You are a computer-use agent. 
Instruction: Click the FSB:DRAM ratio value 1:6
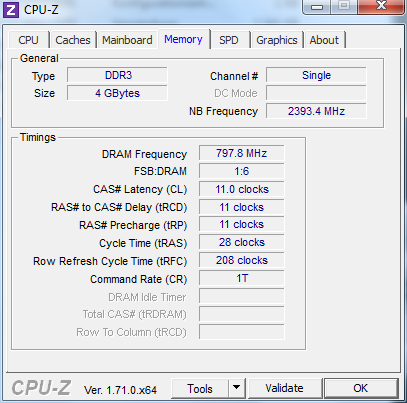(x=242, y=171)
